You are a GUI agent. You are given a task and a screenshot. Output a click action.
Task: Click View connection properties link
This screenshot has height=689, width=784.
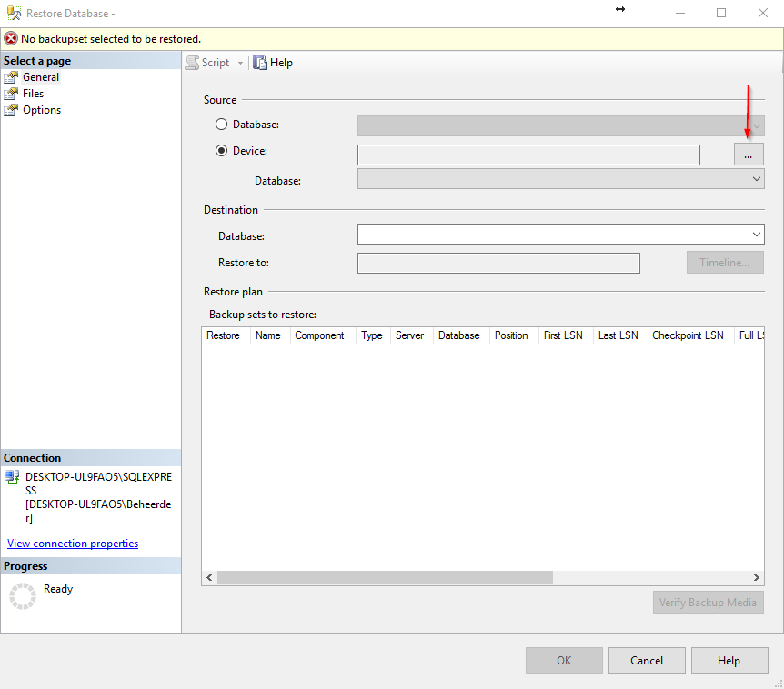pos(73,543)
